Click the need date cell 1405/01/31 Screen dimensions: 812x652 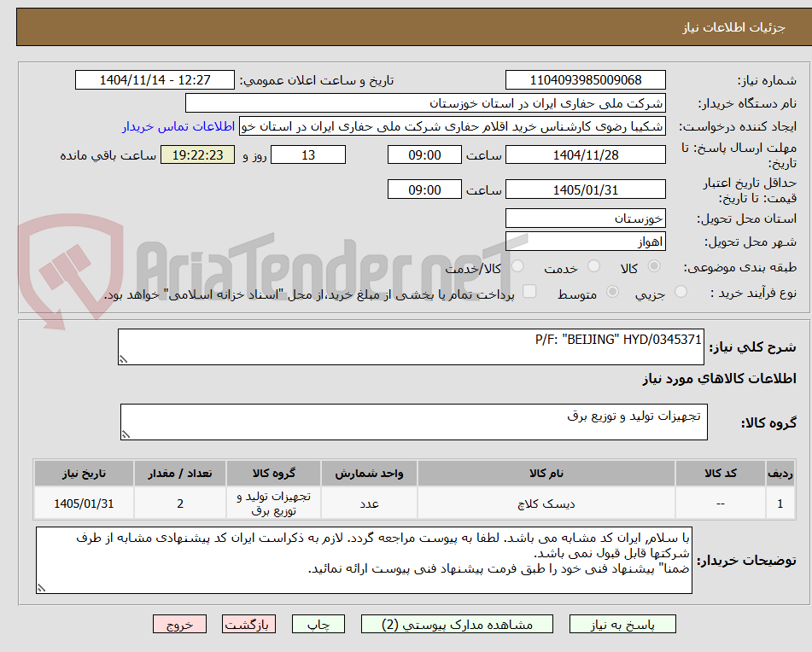click(84, 504)
